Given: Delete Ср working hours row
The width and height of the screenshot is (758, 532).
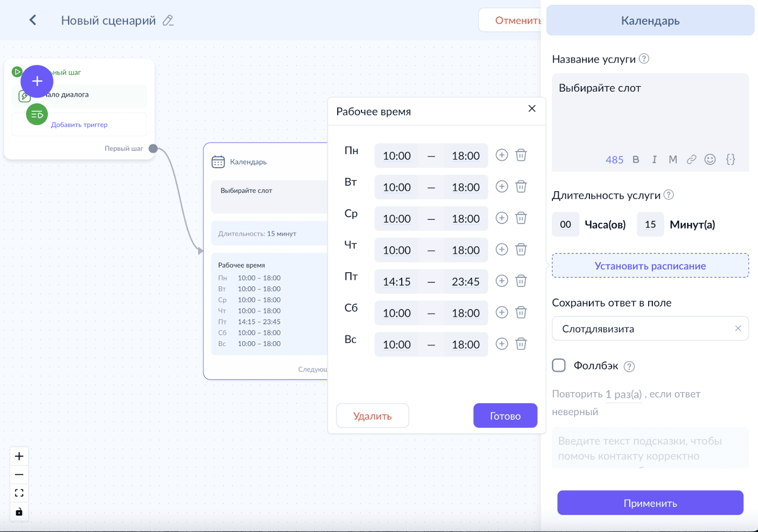Looking at the screenshot, I should (x=521, y=218).
